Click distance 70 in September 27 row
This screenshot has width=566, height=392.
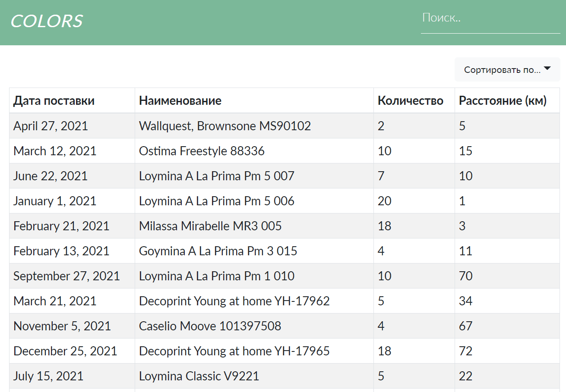[x=507, y=276]
